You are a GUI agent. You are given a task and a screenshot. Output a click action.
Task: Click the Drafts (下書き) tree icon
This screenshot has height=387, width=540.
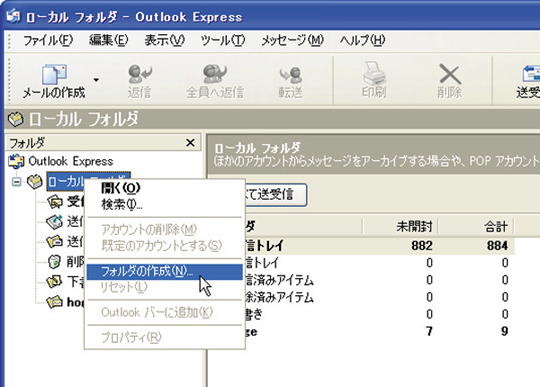pos(54,282)
